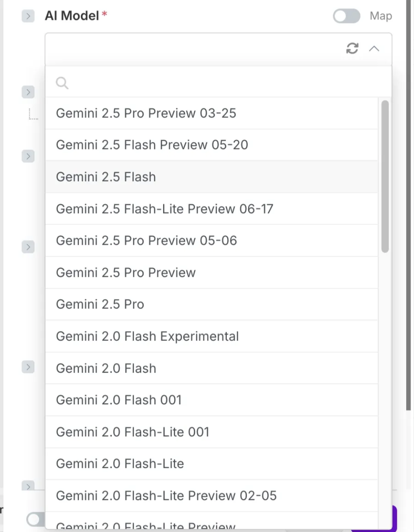Select Gemini 2.0 Flash-Lite 001
The height and width of the screenshot is (532, 414).
[132, 432]
